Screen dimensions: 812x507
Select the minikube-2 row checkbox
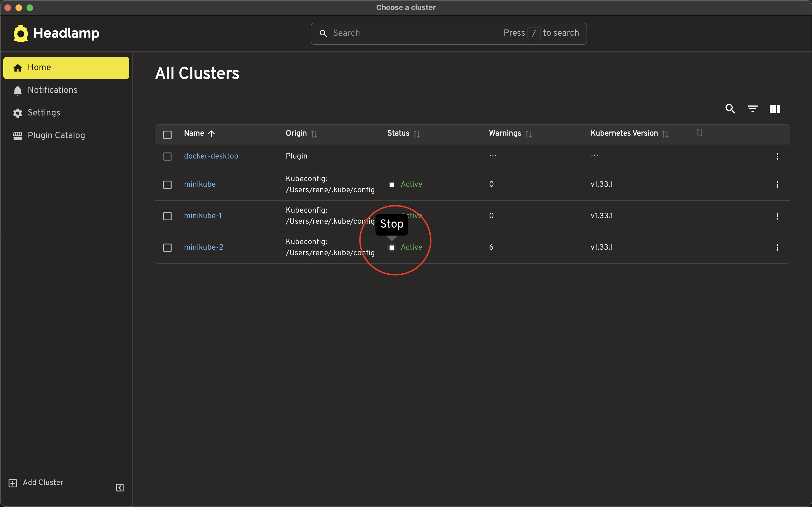click(x=167, y=247)
